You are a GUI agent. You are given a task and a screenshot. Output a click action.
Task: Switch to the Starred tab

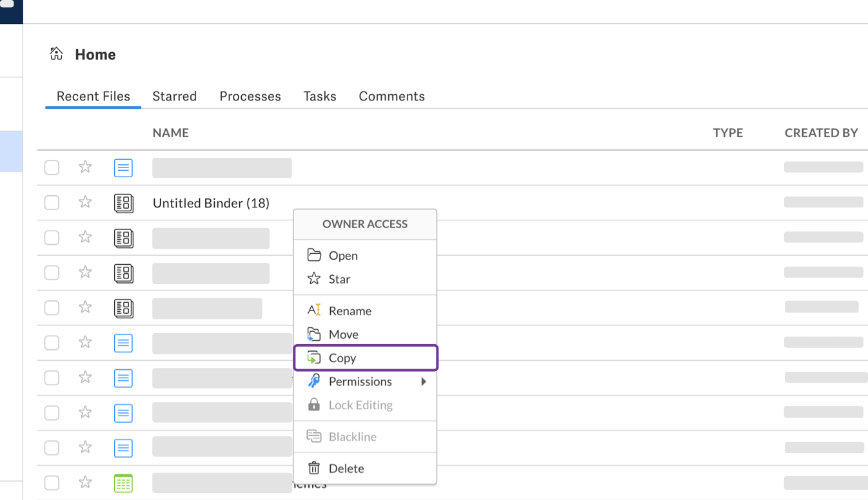click(174, 96)
